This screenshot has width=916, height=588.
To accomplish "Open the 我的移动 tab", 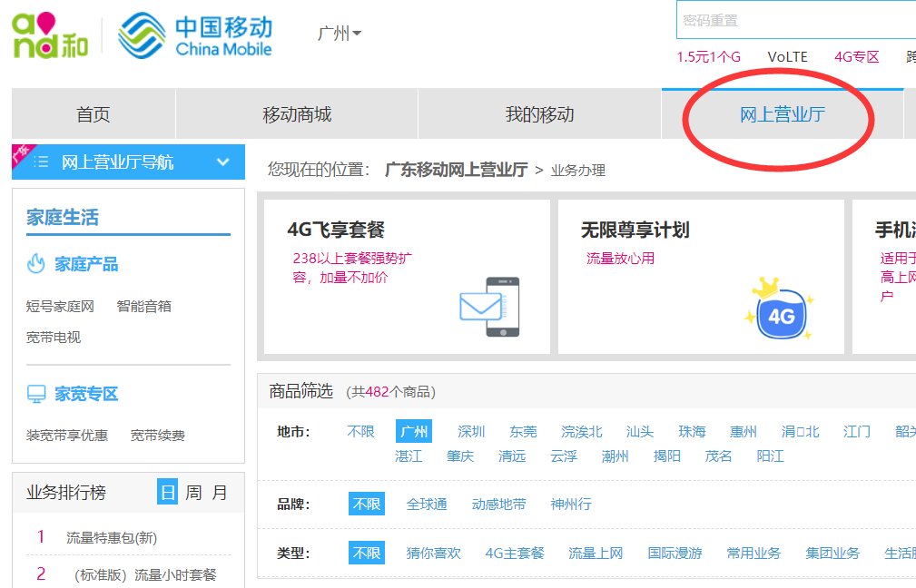I will click(x=539, y=114).
